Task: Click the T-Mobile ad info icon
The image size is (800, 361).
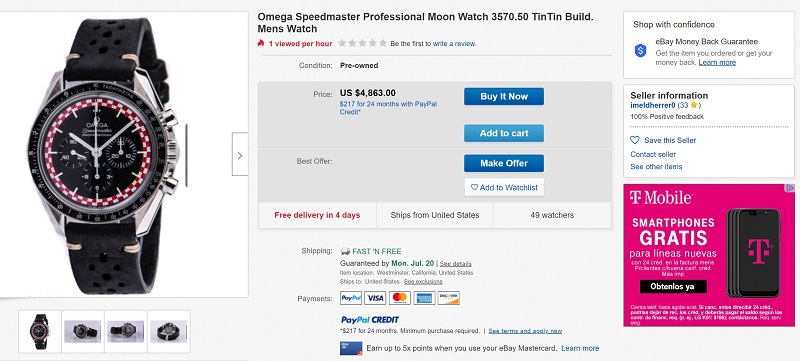Action: 790,188
